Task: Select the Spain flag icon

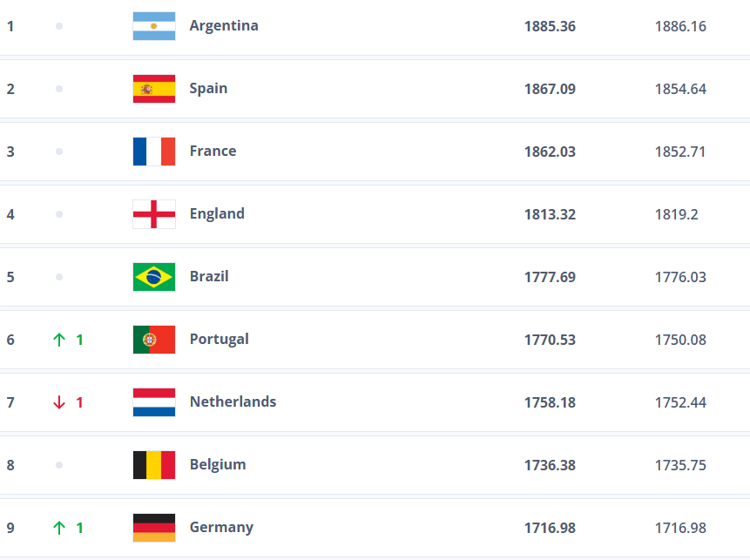Action: [x=153, y=88]
